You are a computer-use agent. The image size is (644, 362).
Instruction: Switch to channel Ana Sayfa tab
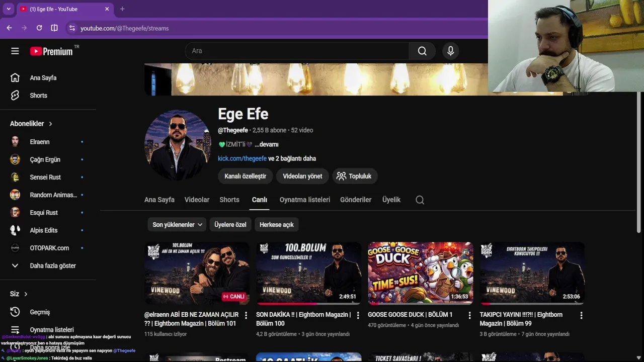click(x=159, y=200)
